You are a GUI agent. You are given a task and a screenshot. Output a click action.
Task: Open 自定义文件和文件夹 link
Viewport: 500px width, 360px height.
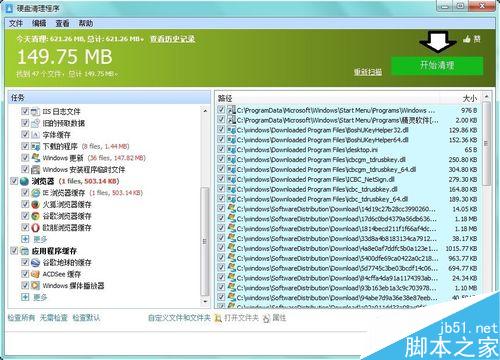coord(179,318)
